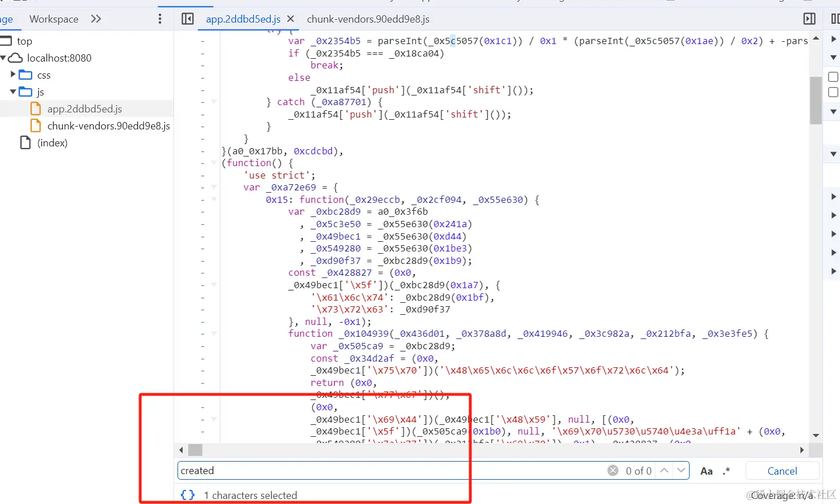Open app.2ddbd5ed.js from the file tree
The width and height of the screenshot is (840, 504).
[x=85, y=108]
